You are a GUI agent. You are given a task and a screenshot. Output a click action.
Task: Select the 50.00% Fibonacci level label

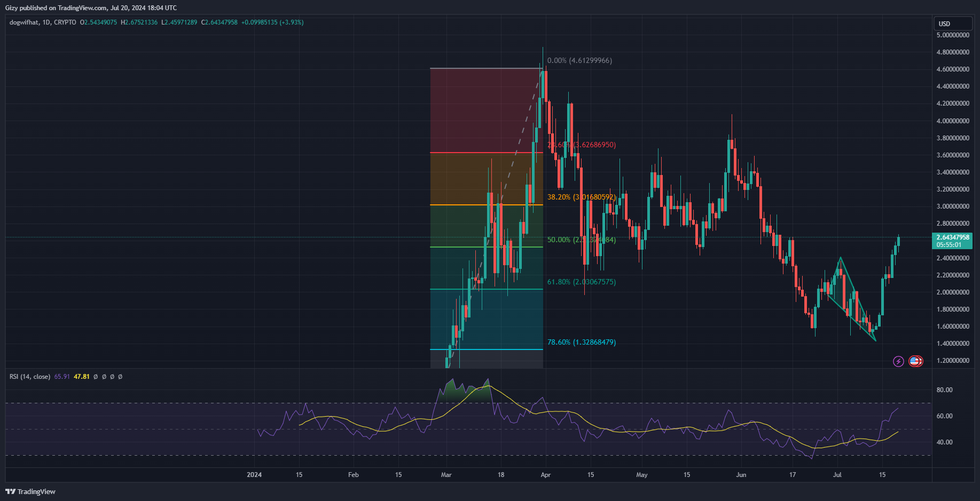tap(582, 240)
